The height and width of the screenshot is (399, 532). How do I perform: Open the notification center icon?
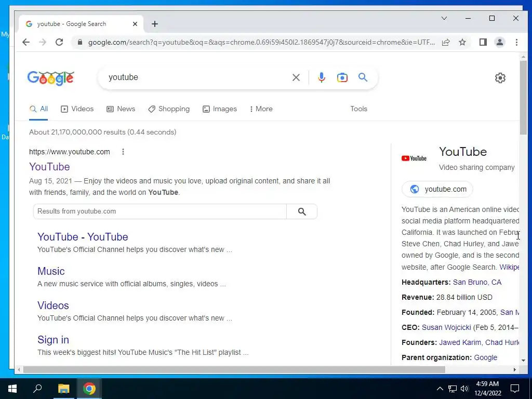(515, 389)
